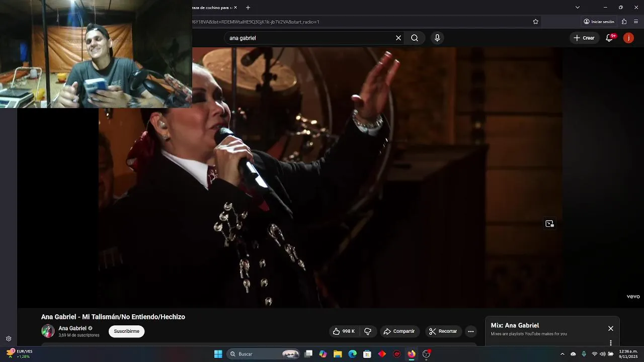Launch Copilot from the taskbar
The width and height of the screenshot is (644, 362).
(323, 354)
